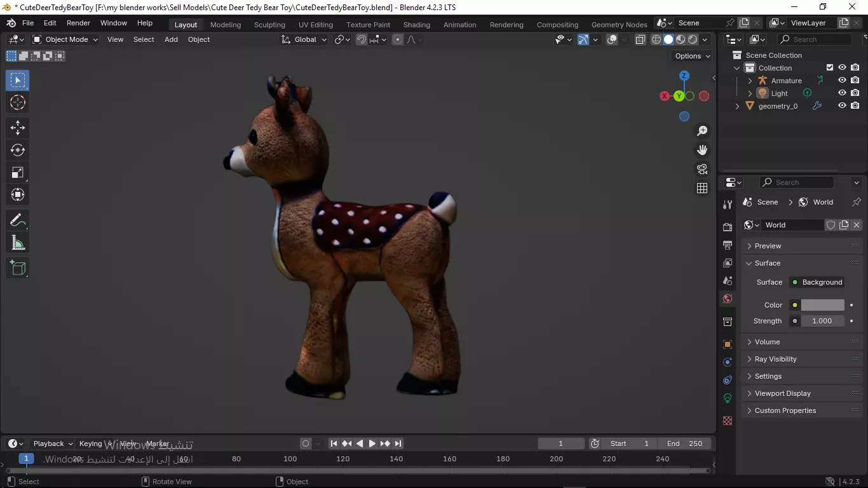Open the Object Data properties tab
The height and width of the screenshot is (488, 868).
point(728,398)
